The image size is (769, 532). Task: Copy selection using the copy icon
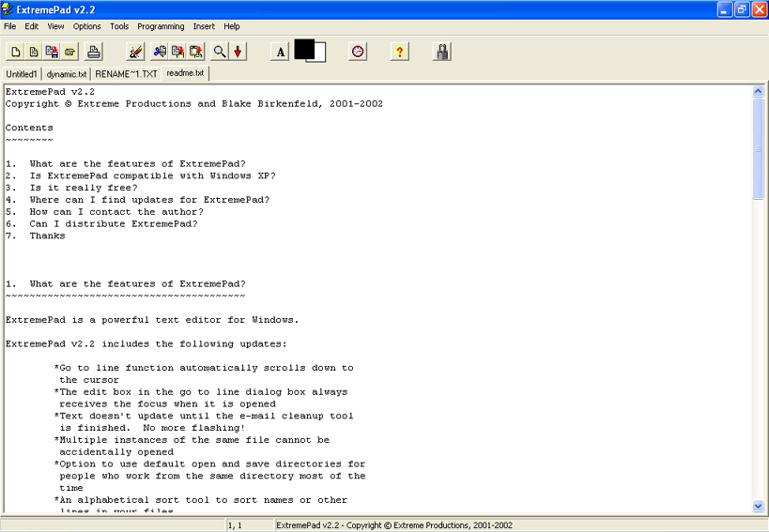coord(177,52)
